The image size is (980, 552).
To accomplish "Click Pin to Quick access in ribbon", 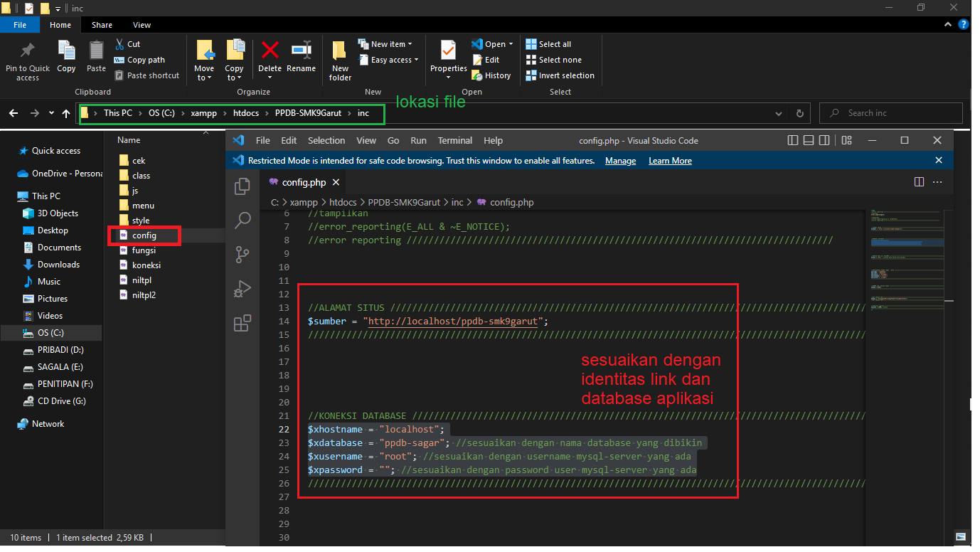I will pos(28,61).
